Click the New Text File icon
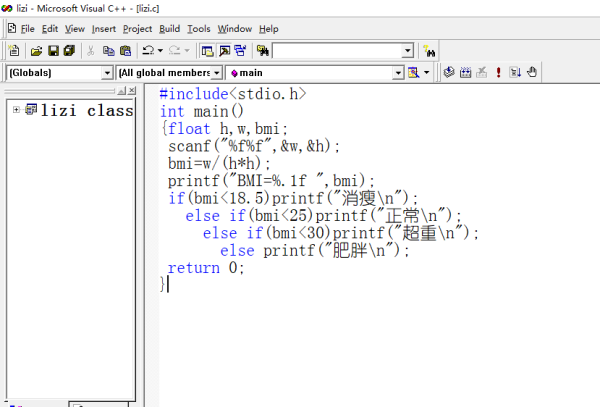600x407 pixels. click(x=14, y=50)
